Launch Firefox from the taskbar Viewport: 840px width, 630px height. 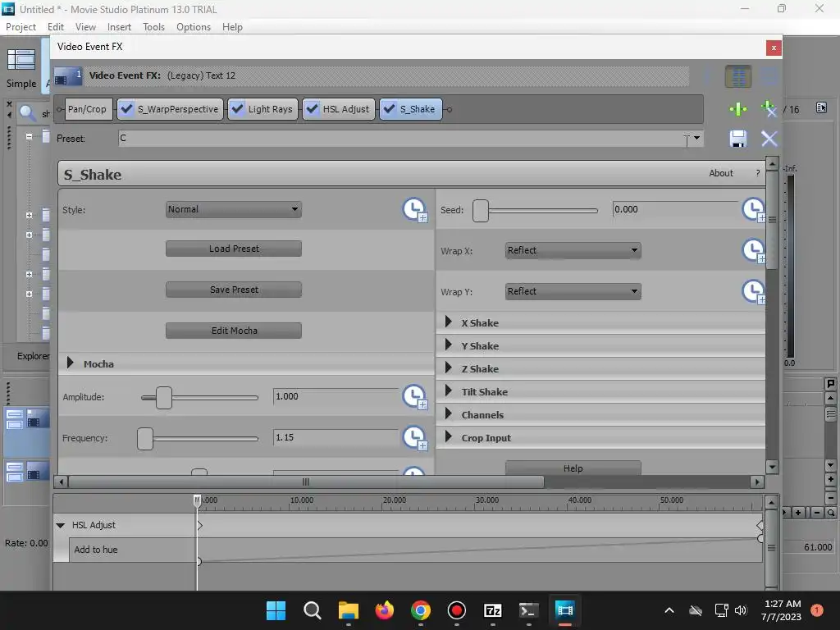click(x=384, y=610)
